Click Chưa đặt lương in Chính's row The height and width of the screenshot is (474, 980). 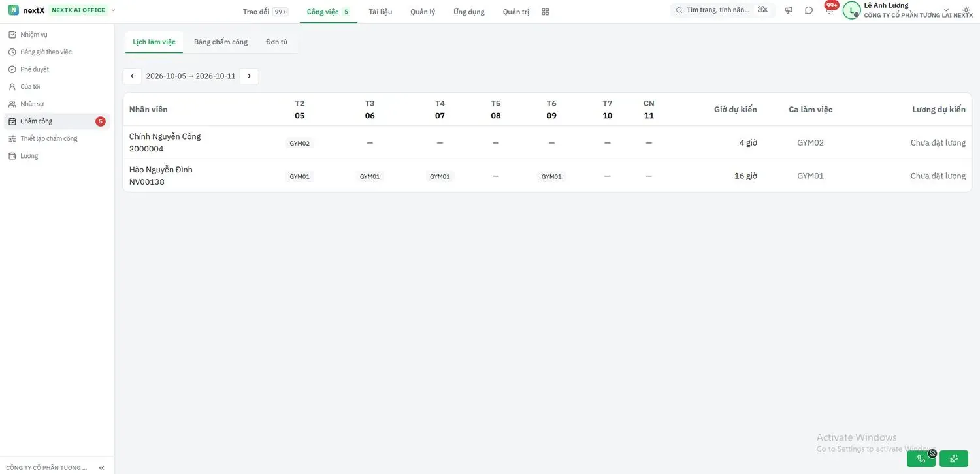pos(938,142)
